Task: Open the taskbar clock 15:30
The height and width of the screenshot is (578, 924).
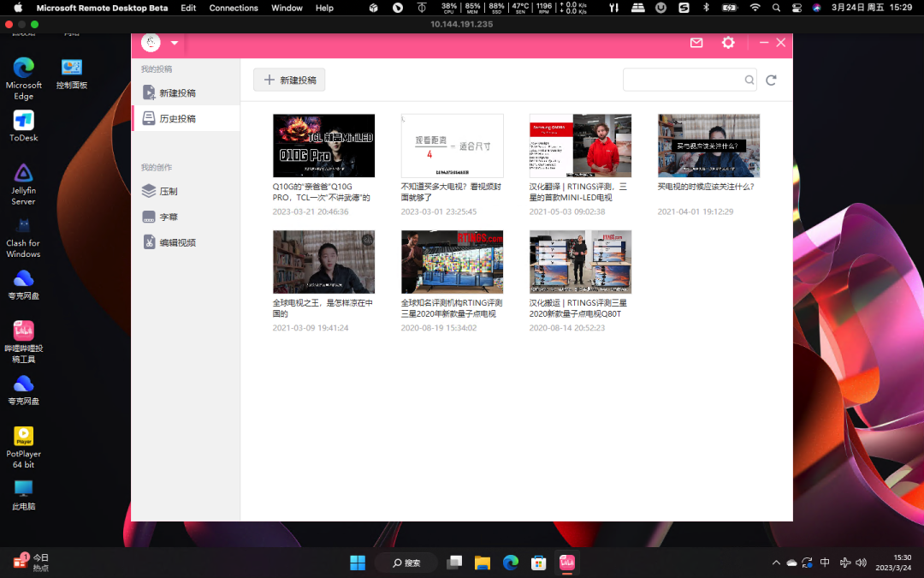Action: (893, 563)
